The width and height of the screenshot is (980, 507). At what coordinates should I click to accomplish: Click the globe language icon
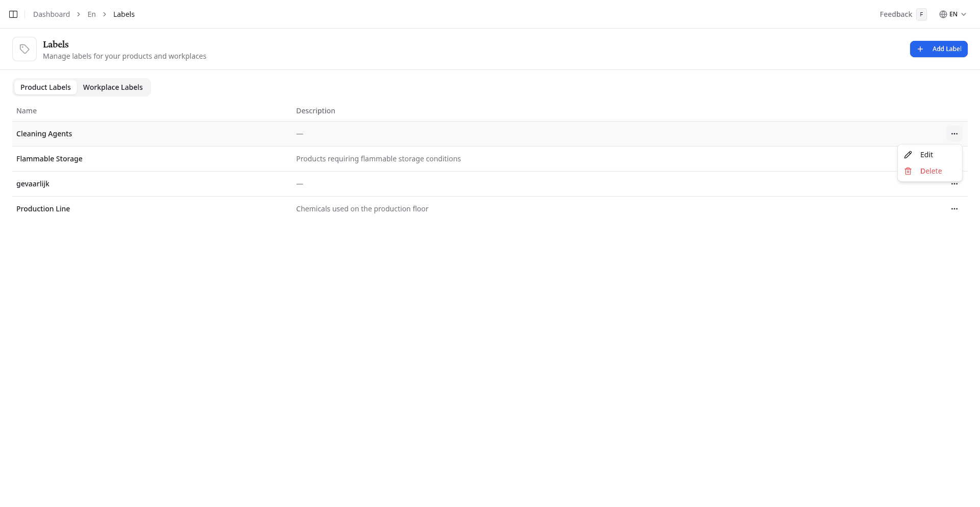943,14
